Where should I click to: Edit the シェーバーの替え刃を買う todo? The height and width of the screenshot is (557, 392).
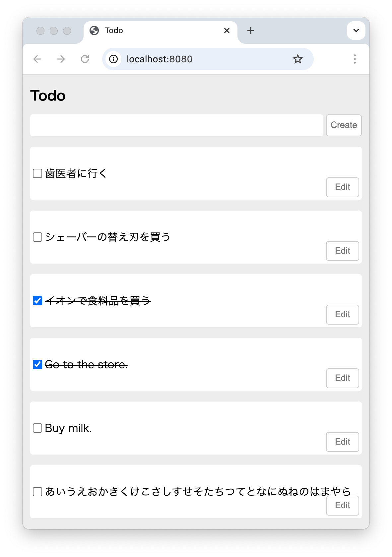tap(342, 251)
